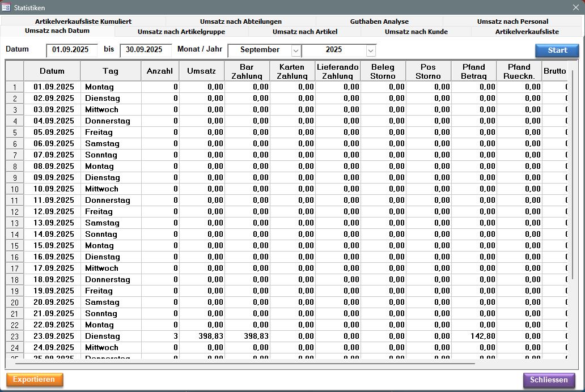This screenshot has width=585, height=392.
Task: Click the Umsatz column header
Action: click(202, 71)
